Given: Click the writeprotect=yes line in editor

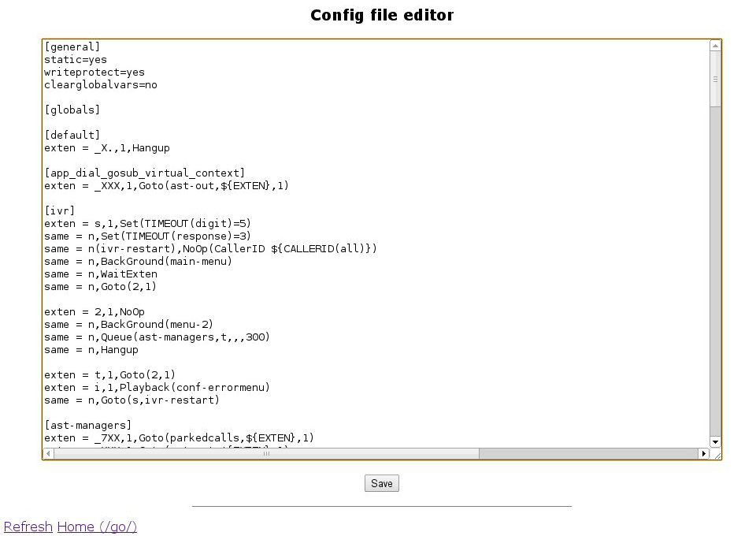Looking at the screenshot, I should pos(94,72).
